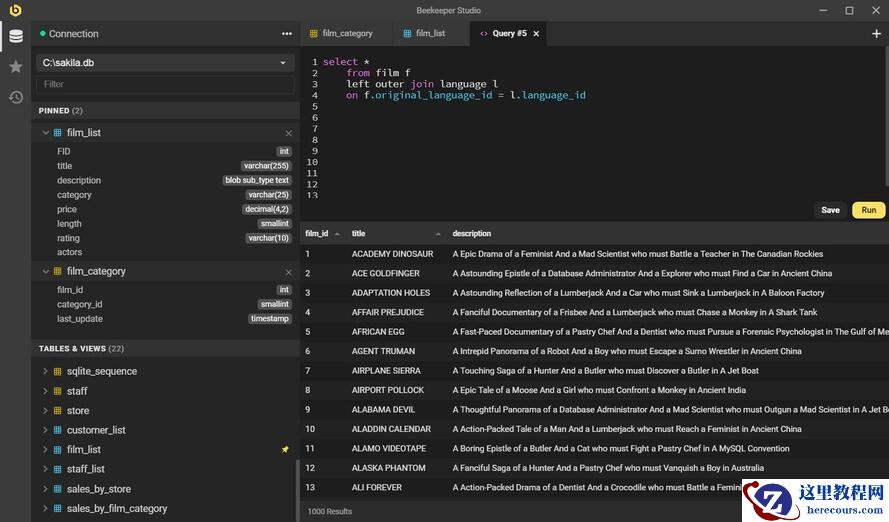Open the C:\sakila.db database dropdown
This screenshot has height=522, width=889.
click(x=165, y=63)
